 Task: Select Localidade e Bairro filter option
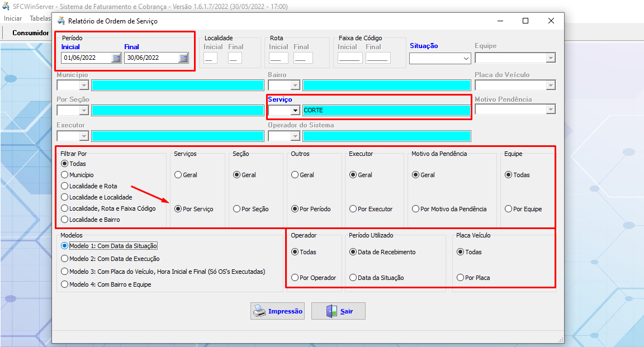coord(65,220)
